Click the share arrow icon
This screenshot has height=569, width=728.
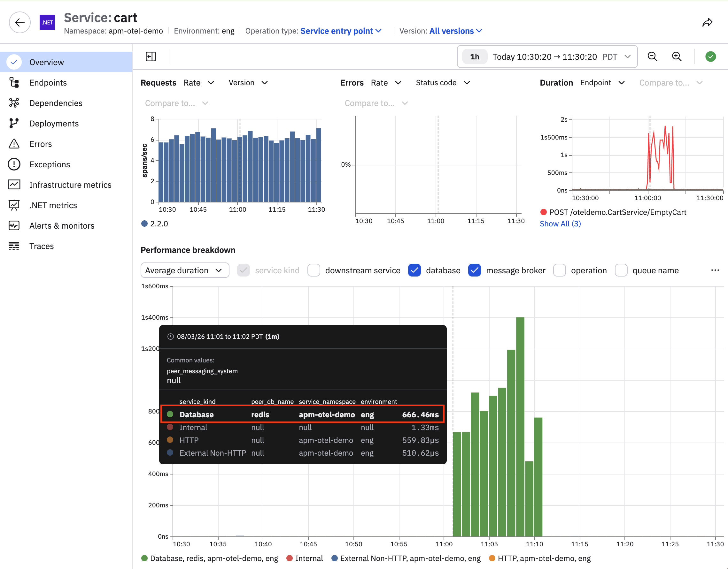pyautogui.click(x=707, y=22)
